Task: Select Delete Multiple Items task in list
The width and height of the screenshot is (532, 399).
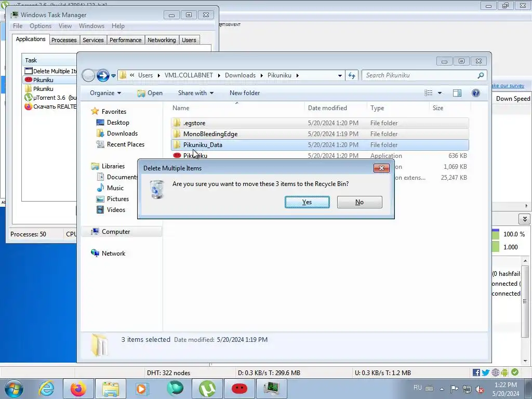Action: pyautogui.click(x=50, y=71)
